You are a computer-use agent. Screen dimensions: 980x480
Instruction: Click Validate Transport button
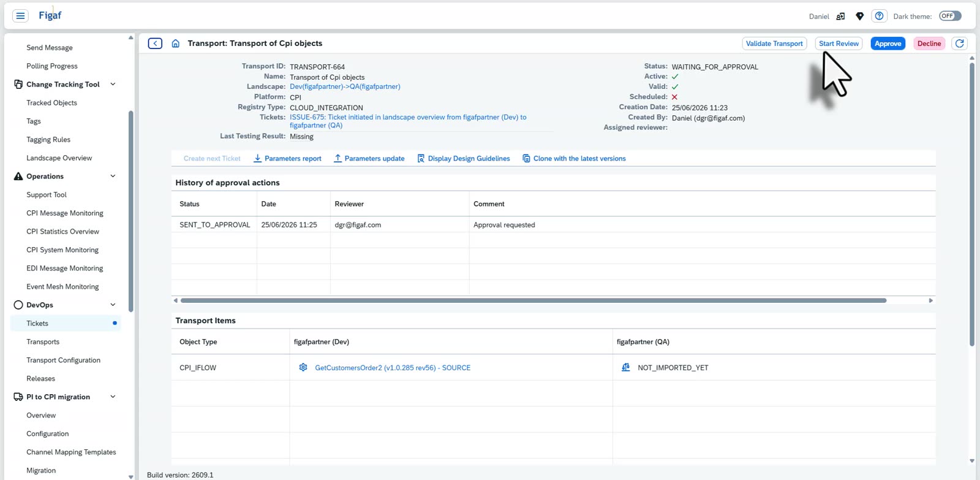(x=774, y=44)
